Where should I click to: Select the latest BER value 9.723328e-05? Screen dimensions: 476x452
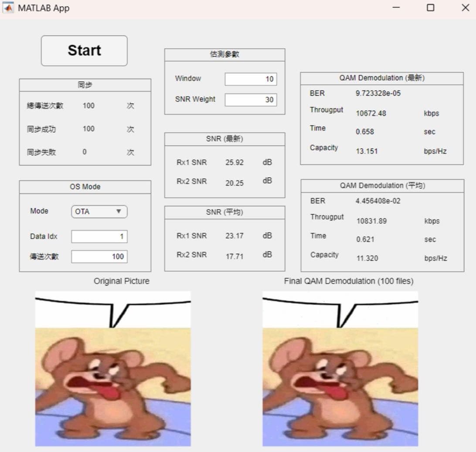378,93
